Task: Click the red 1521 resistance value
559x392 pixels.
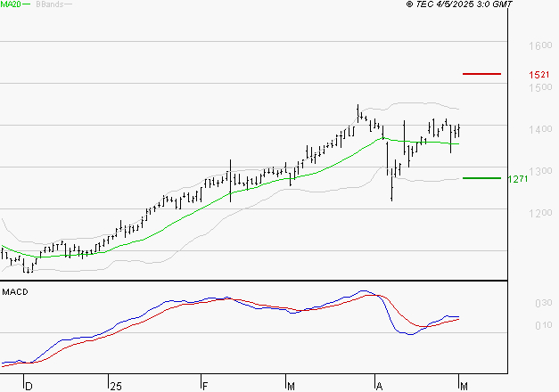Action: click(x=539, y=75)
